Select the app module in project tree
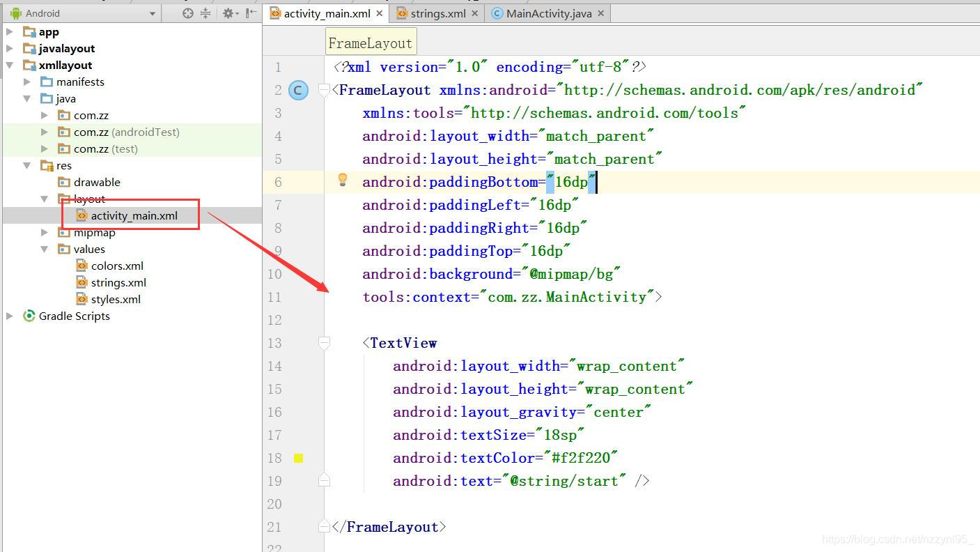Image resolution: width=980 pixels, height=552 pixels. click(49, 31)
